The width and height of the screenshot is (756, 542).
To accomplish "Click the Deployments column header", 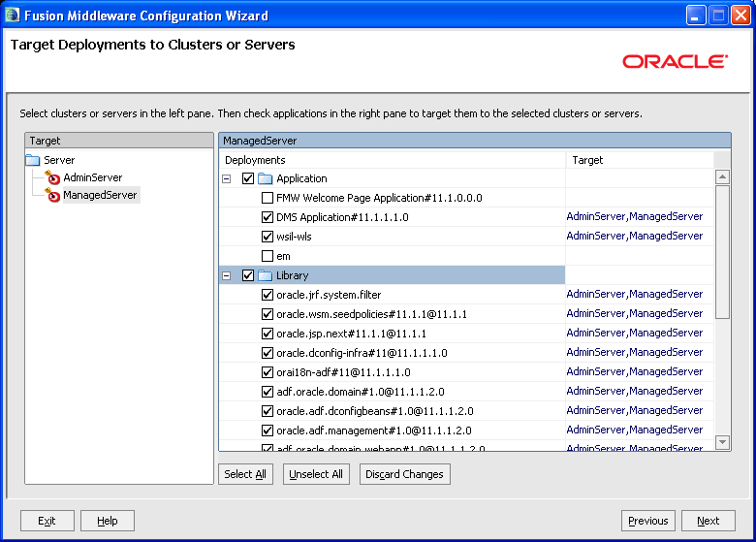I will (x=393, y=160).
